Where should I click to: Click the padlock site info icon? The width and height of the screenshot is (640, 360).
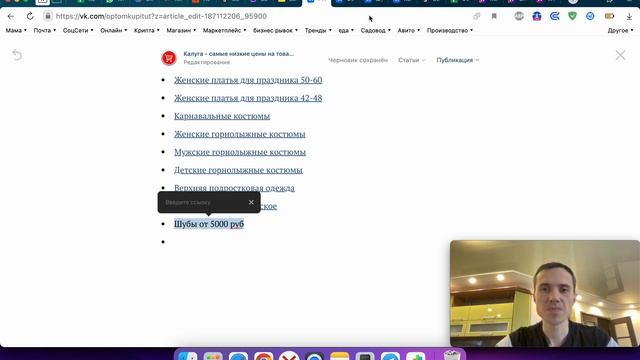point(48,16)
